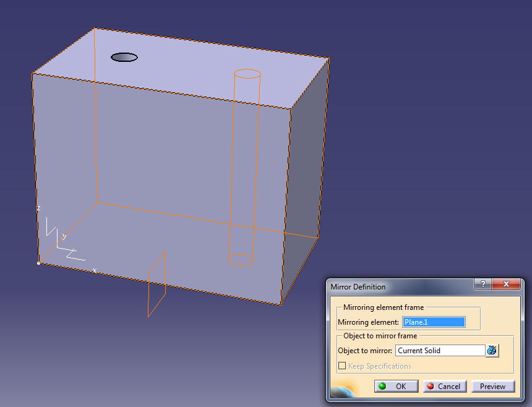Select the Mirroring element field showing Plane.1
Viewport: 532px width, 407px height.
[x=433, y=322]
